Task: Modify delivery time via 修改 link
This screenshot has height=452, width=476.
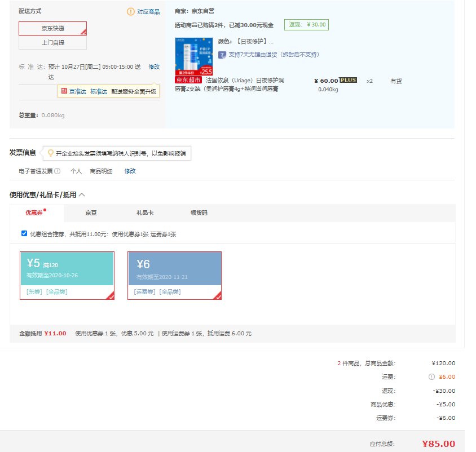Action: pyautogui.click(x=154, y=67)
